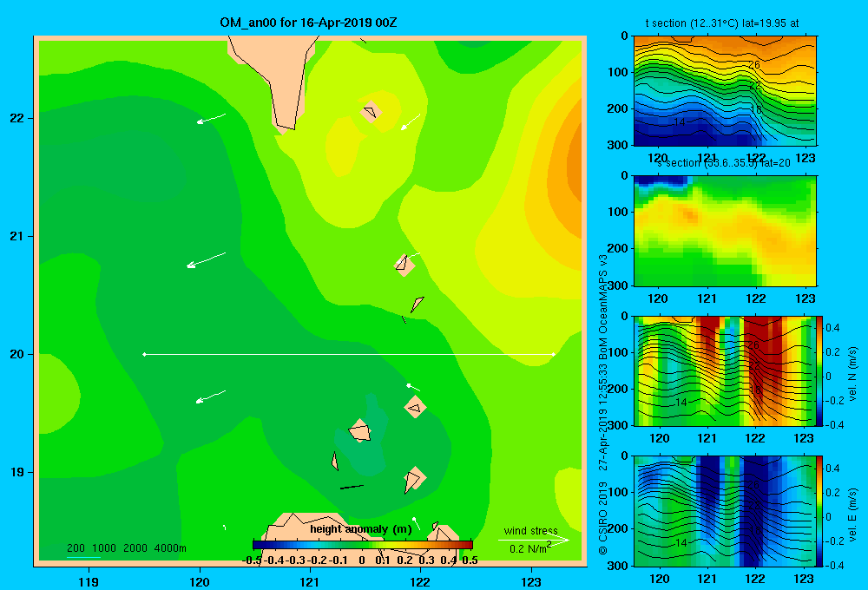Click the main map latitude label 21
868x590 pixels.
[x=17, y=236]
